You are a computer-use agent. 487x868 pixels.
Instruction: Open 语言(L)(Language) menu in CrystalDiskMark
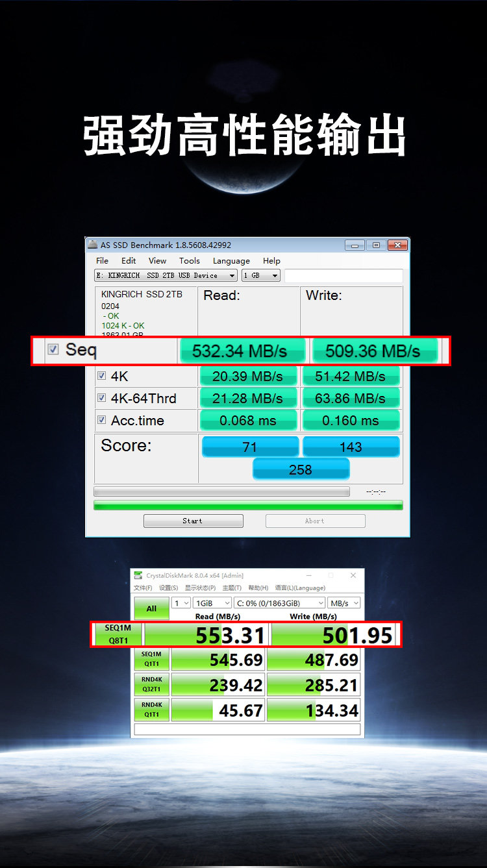pos(299,588)
